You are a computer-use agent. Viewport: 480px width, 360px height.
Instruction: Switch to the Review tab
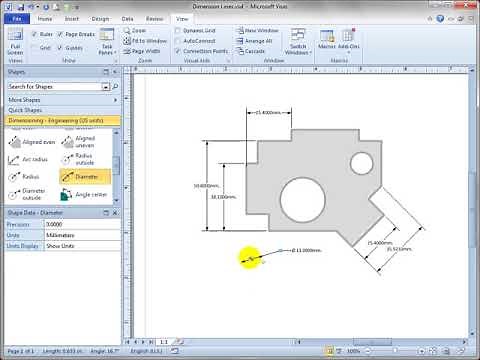(155, 19)
